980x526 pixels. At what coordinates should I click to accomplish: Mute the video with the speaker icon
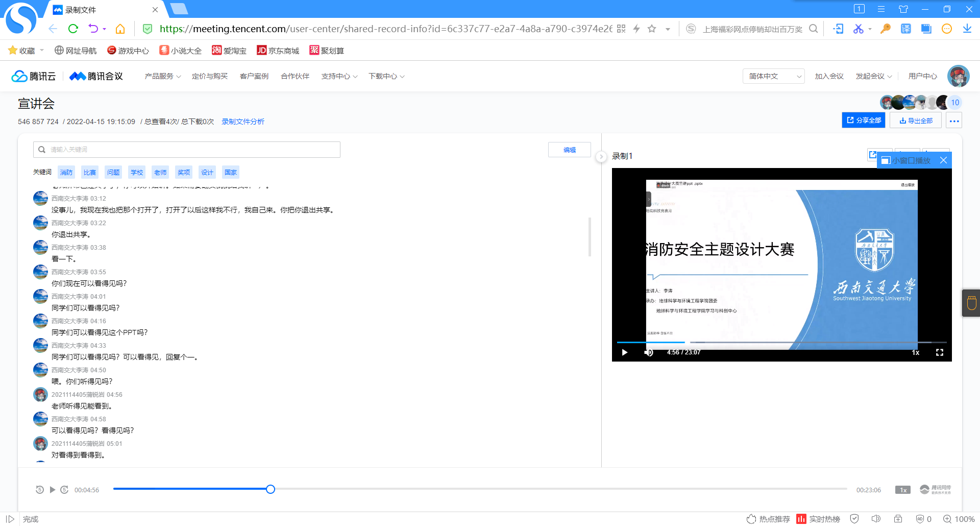pyautogui.click(x=649, y=352)
